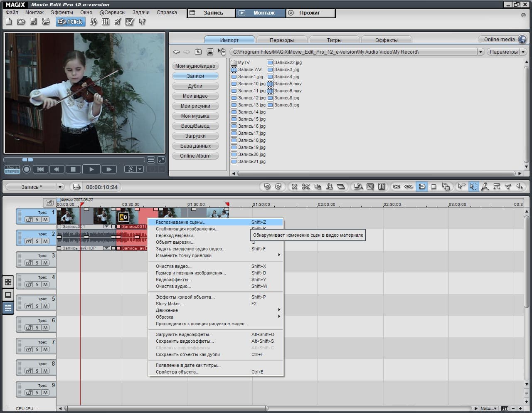This screenshot has height=413, width=532.
Task: Solo track 2 using the S button
Action: coord(37,241)
